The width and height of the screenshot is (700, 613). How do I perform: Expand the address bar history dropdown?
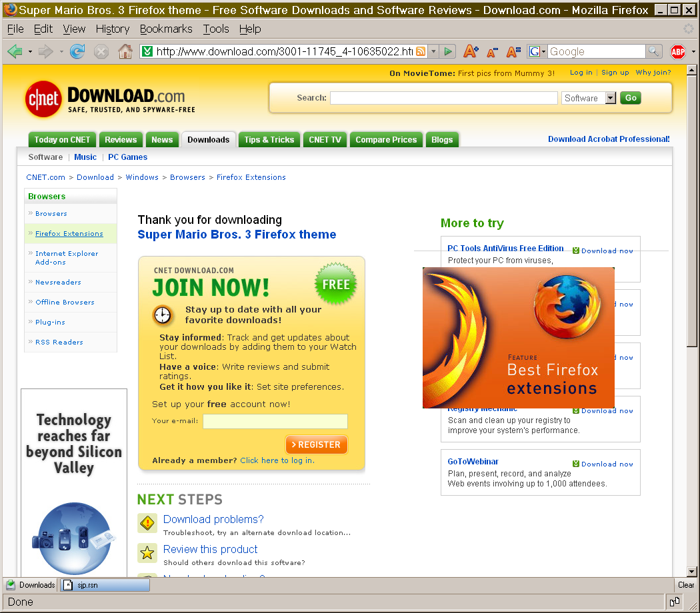click(433, 51)
